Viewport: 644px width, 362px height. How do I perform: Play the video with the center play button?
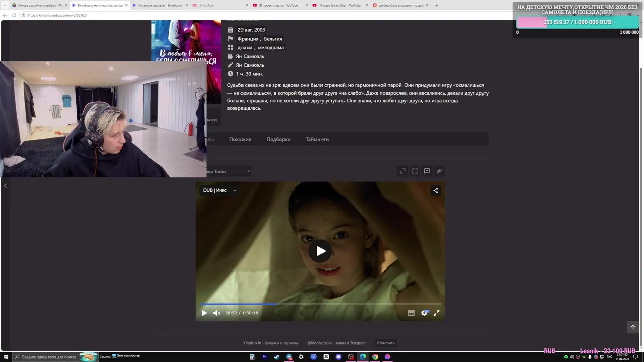pyautogui.click(x=320, y=251)
